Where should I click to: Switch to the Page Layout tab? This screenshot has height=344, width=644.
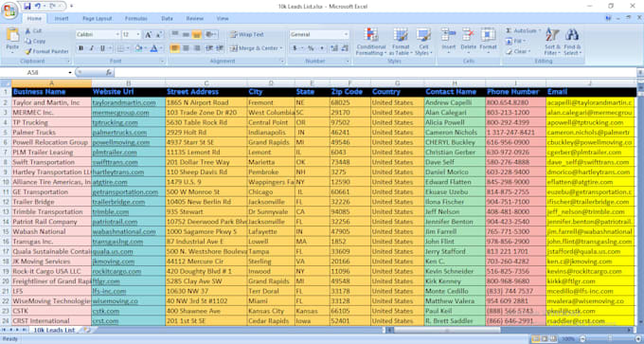point(97,19)
